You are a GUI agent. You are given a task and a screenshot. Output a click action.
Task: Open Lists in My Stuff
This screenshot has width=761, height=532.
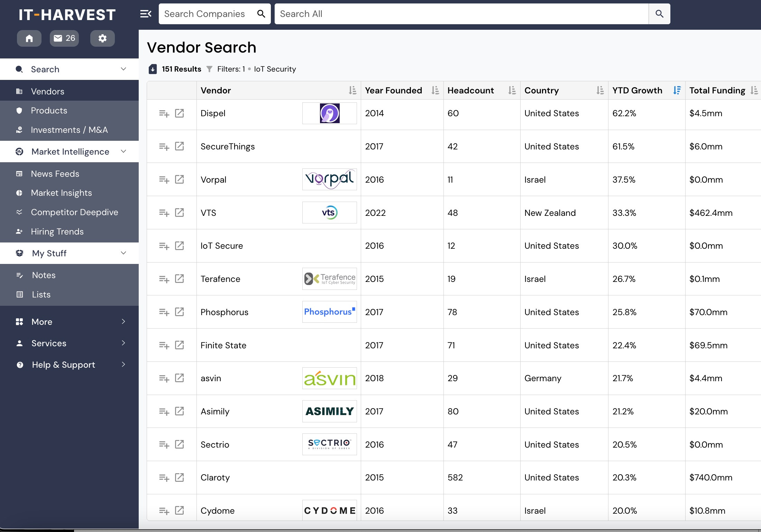click(69, 294)
